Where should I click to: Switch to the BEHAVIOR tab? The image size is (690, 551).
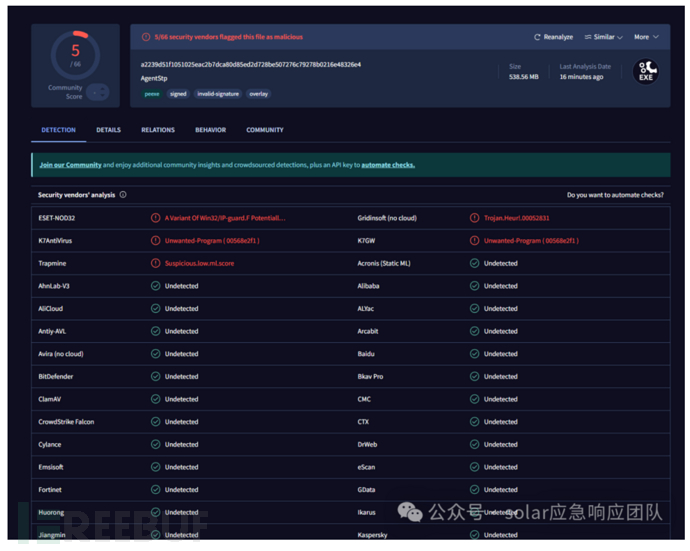point(210,130)
